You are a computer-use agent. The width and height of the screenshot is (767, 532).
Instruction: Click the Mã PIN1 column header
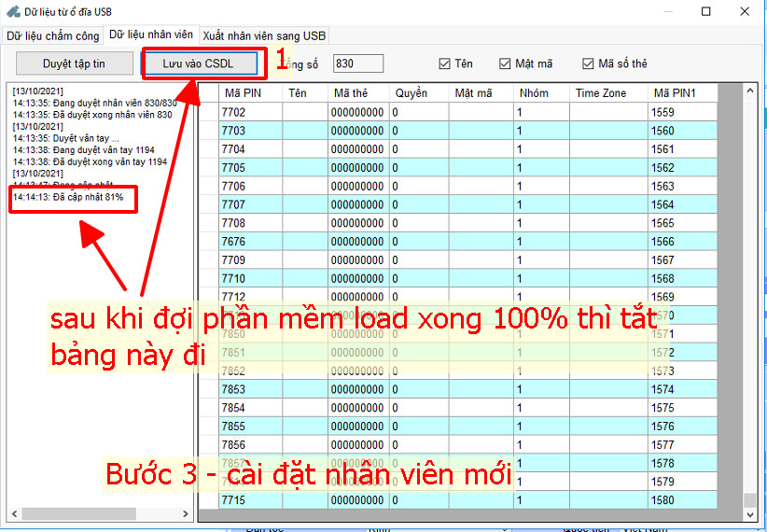click(682, 93)
